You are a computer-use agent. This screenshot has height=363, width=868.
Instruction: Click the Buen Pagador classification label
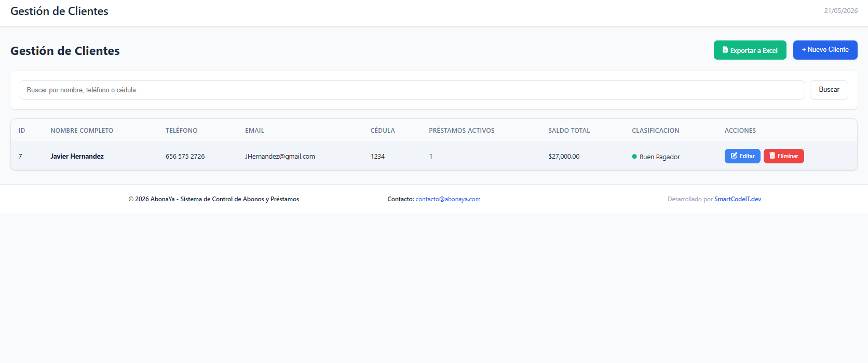660,157
